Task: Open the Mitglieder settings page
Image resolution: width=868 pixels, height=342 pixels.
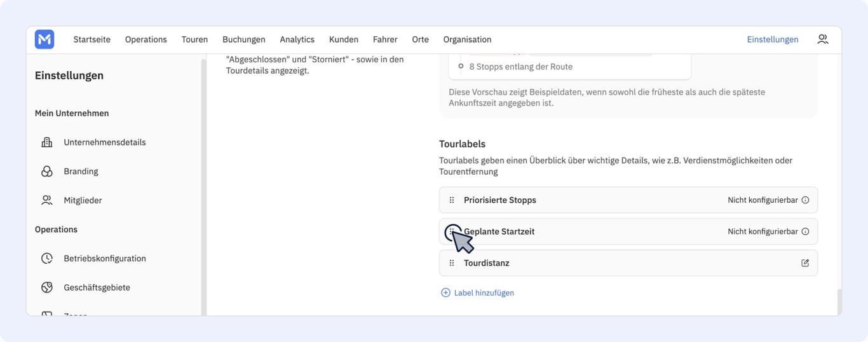Action: coord(83,200)
